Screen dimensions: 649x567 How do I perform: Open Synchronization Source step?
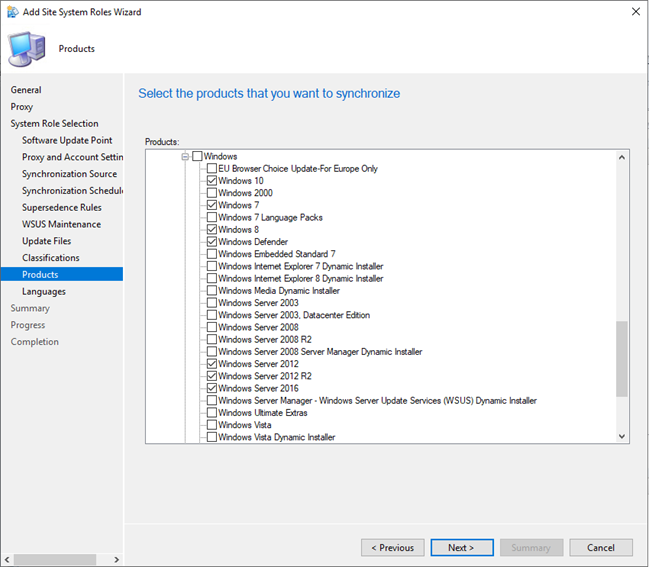(x=70, y=174)
